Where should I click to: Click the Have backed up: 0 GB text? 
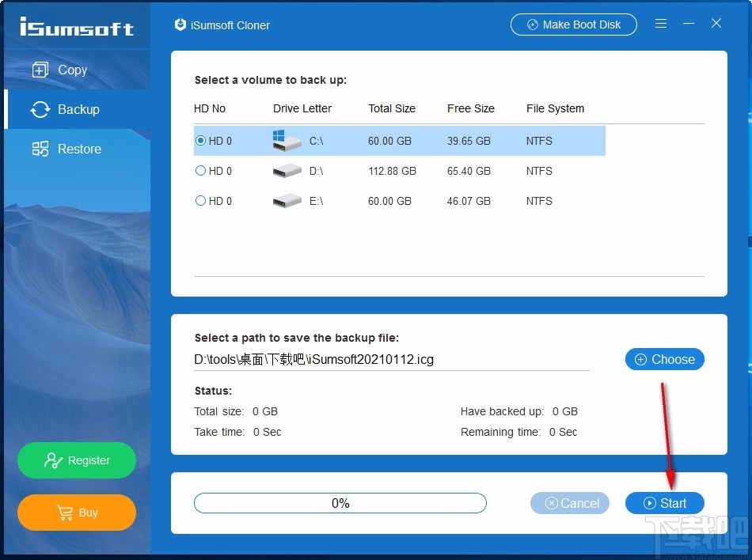pyautogui.click(x=519, y=411)
